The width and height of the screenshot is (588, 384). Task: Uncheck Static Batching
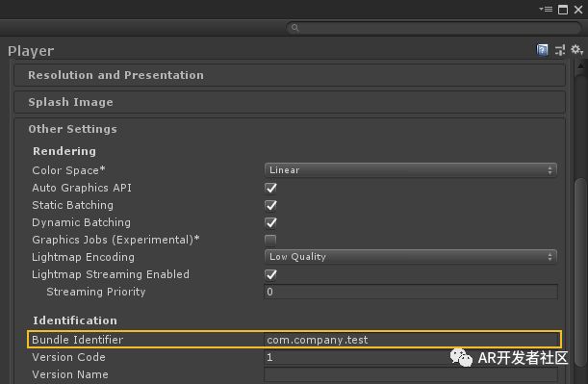[x=270, y=206]
